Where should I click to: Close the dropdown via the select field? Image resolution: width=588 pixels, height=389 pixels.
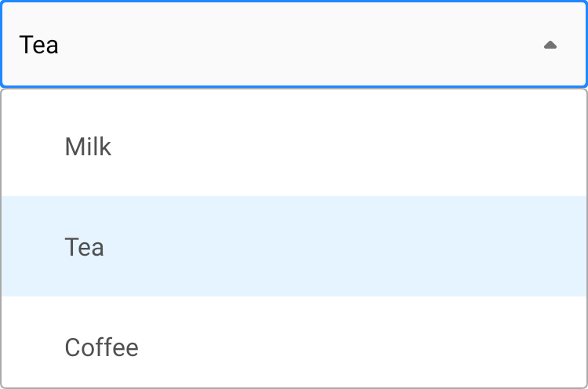[293, 45]
